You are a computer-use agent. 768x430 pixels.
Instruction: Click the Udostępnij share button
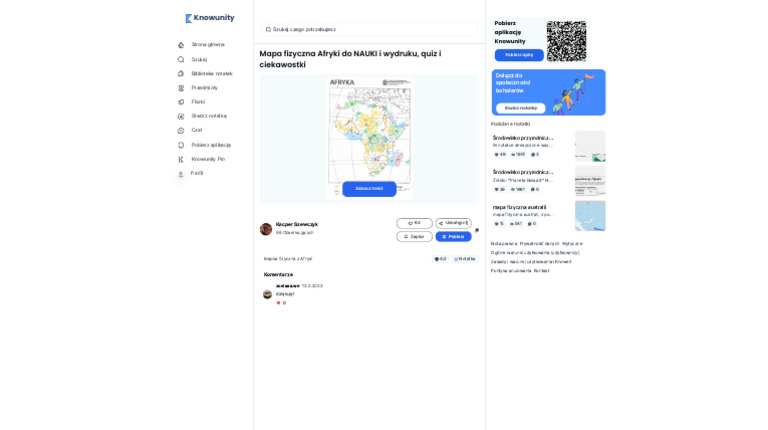point(454,223)
